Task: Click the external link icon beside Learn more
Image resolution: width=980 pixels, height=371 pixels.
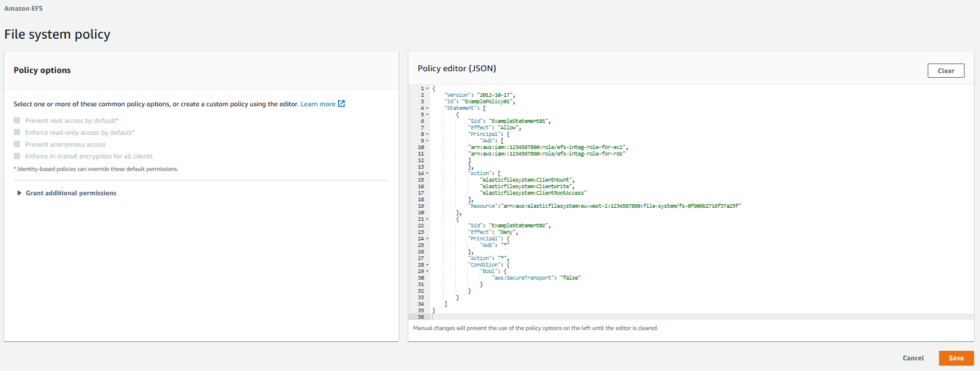Action: [x=341, y=104]
